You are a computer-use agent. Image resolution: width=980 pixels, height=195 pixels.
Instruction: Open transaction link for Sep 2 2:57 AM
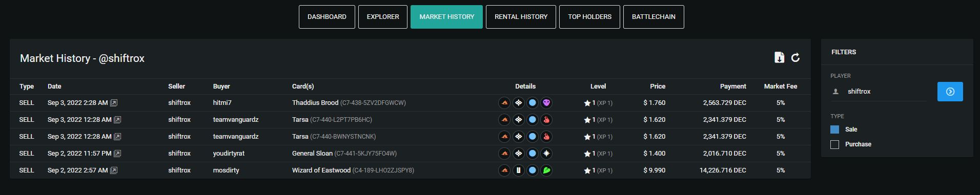pyautogui.click(x=114, y=170)
